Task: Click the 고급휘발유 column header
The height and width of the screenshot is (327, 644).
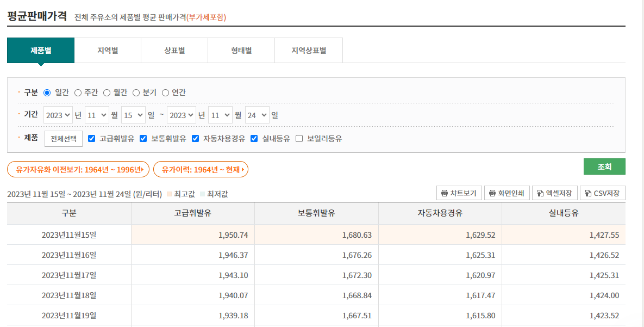Action: 193,213
